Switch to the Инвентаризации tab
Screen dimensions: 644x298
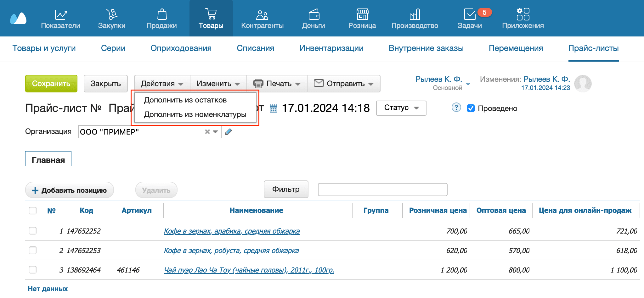coord(331,48)
